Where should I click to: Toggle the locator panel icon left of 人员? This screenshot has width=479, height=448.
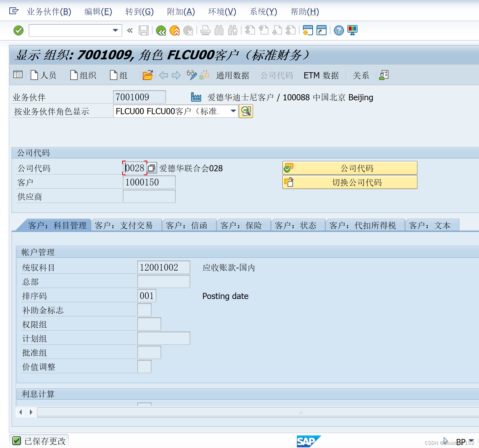(18, 75)
